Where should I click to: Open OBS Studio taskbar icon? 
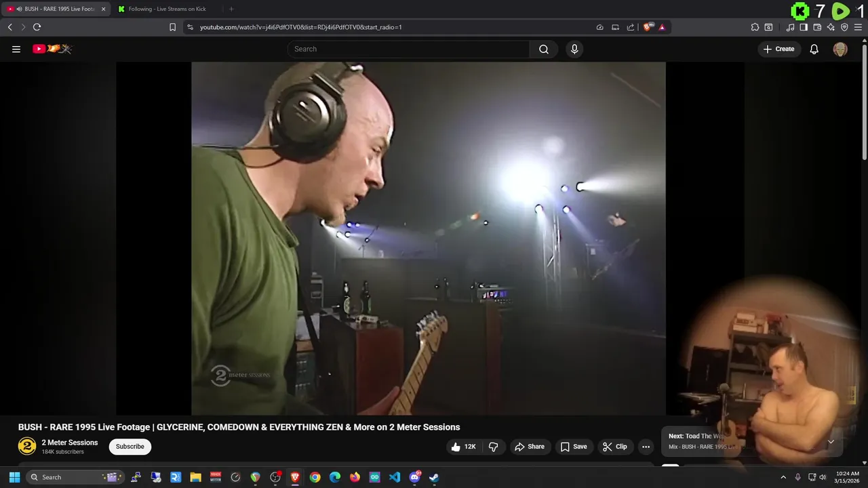click(275, 477)
